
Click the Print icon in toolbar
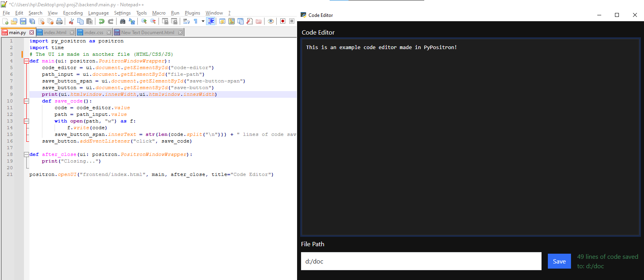pos(59,21)
